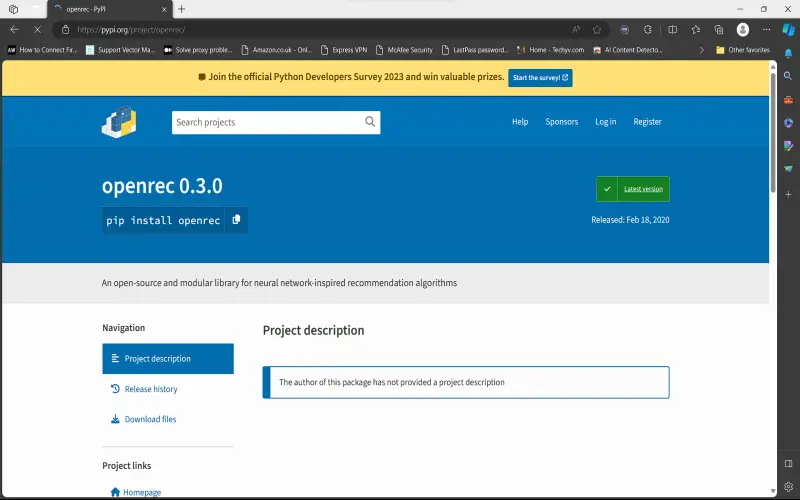This screenshot has height=500, width=800.
Task: Open the sidebar Tools briefcase
Action: point(789,99)
